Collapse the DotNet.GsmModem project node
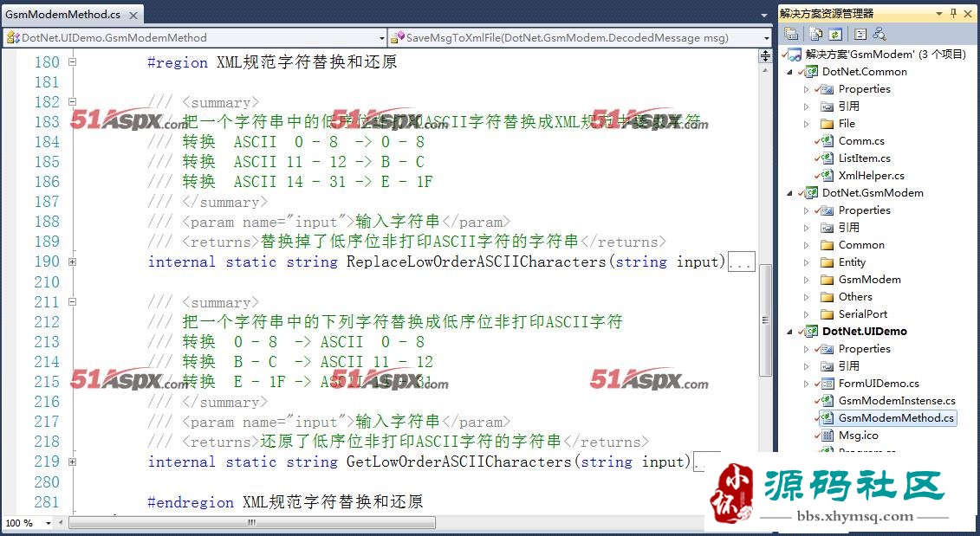Viewport: 980px width, 536px height. pyautogui.click(x=790, y=193)
